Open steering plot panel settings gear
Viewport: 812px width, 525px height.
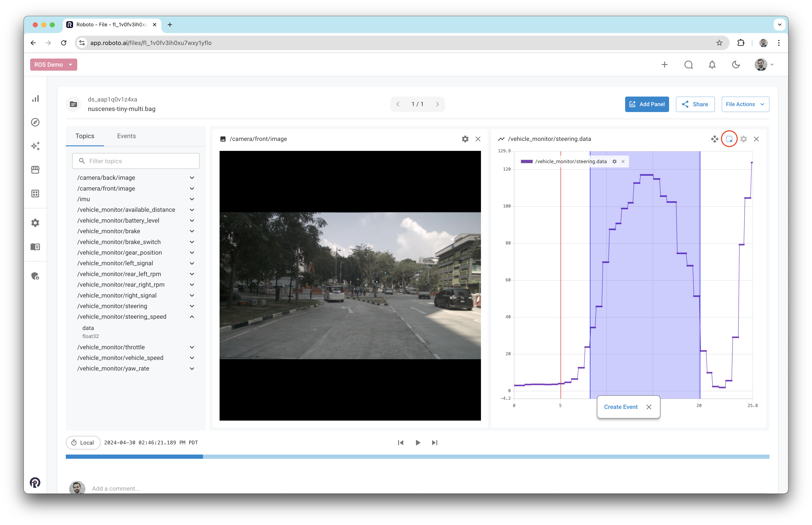click(743, 139)
